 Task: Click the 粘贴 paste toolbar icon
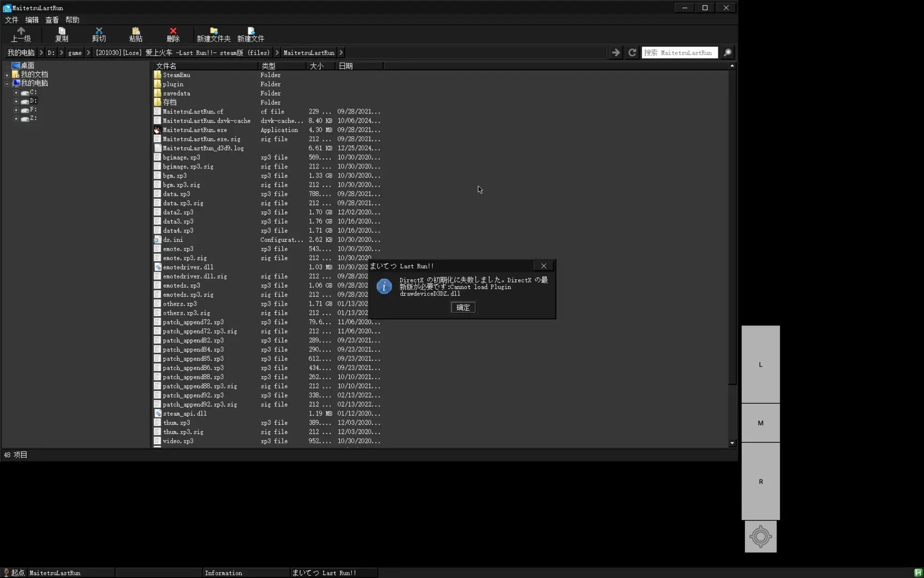point(136,34)
